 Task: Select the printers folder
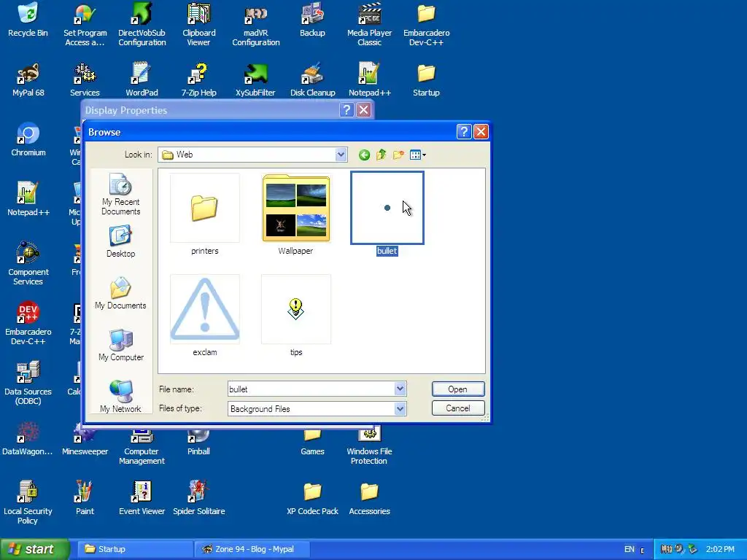pyautogui.click(x=205, y=214)
